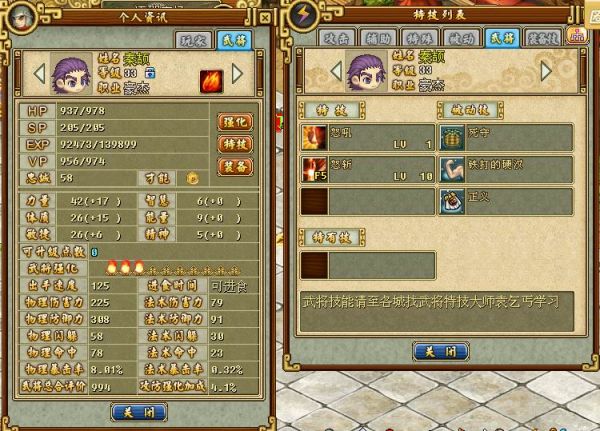
Task: Click the 铁打的硬汉 passive skill icon
Action: click(x=452, y=169)
